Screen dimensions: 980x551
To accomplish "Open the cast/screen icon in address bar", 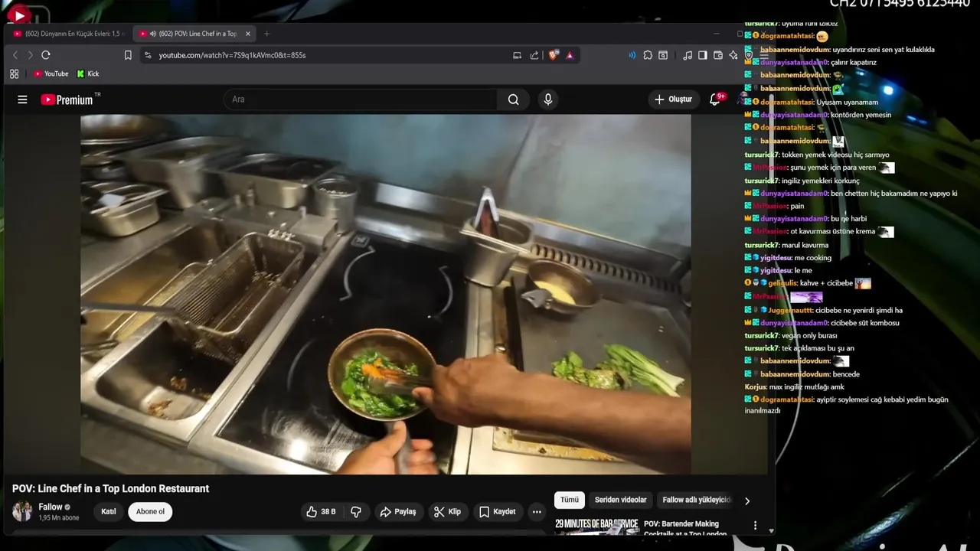I will click(517, 55).
